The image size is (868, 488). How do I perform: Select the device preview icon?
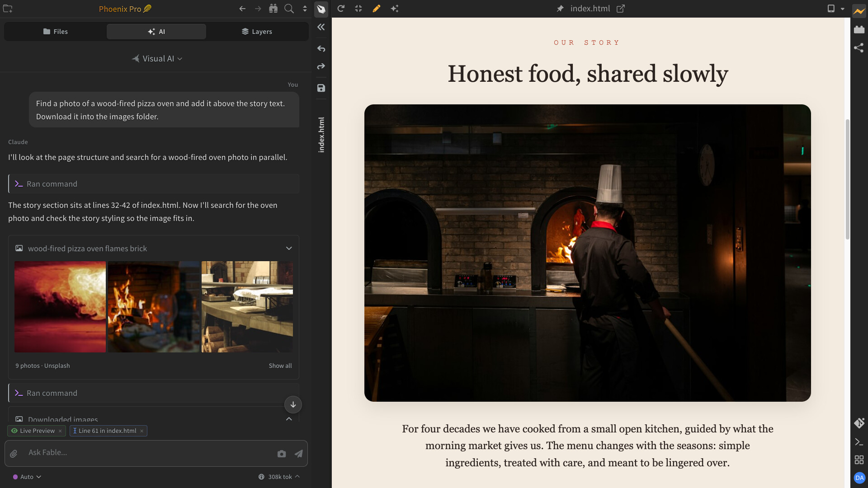point(831,9)
